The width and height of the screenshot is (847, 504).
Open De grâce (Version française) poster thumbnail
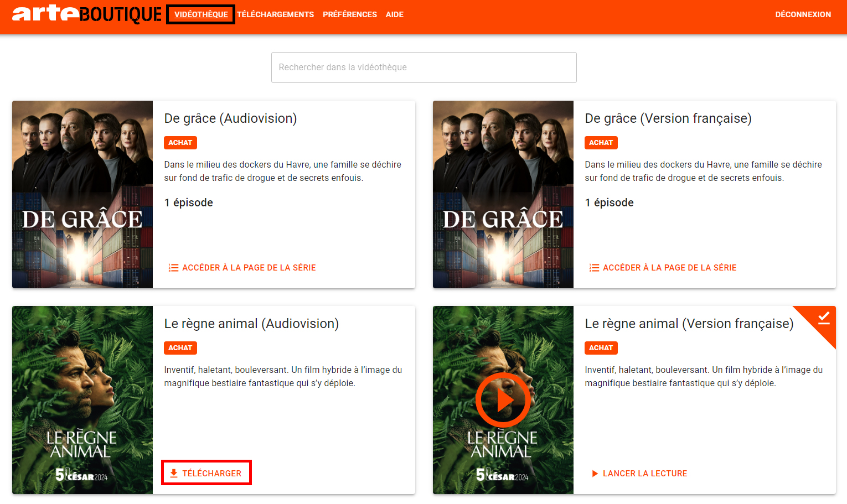pyautogui.click(x=503, y=194)
